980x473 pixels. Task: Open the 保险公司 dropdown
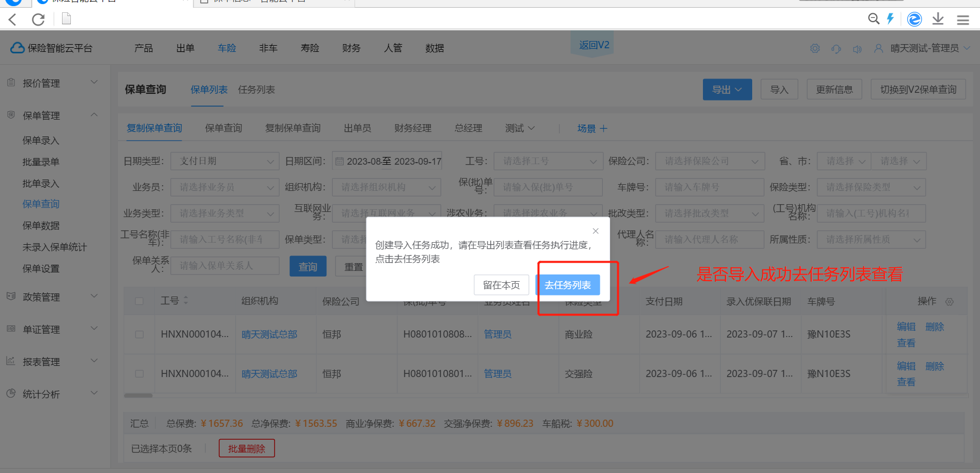click(x=710, y=161)
